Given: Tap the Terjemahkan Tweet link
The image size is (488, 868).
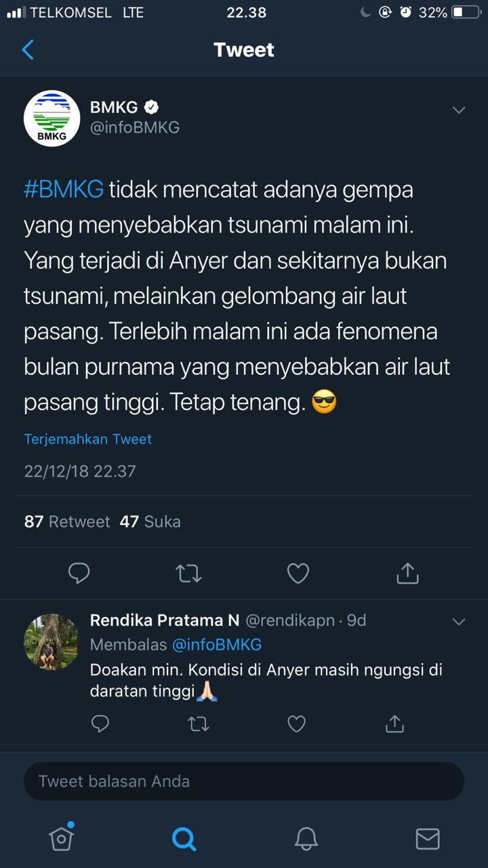Looking at the screenshot, I should coord(88,439).
